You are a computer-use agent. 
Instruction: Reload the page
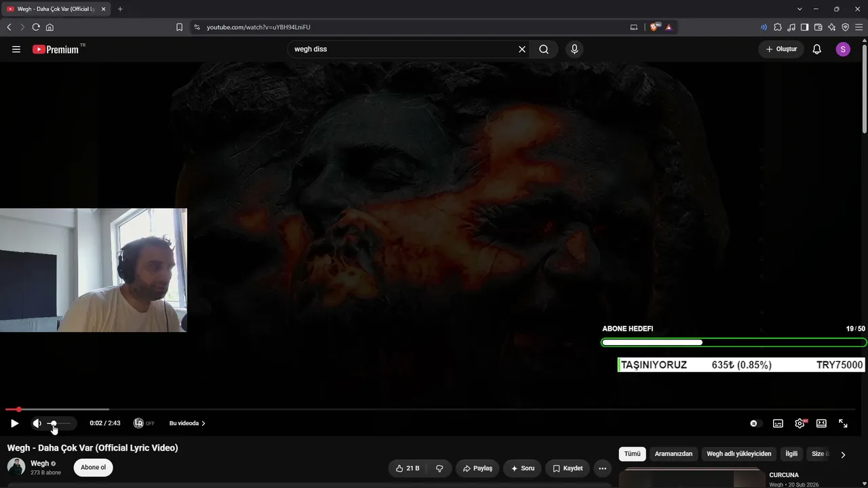[36, 27]
